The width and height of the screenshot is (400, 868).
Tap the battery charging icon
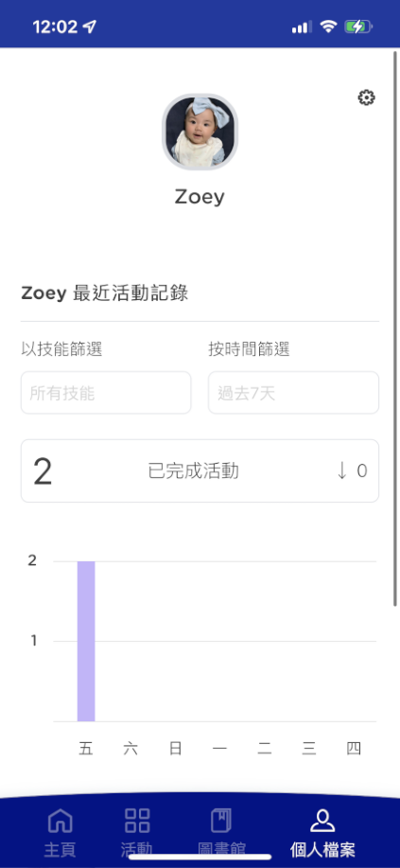(x=358, y=27)
